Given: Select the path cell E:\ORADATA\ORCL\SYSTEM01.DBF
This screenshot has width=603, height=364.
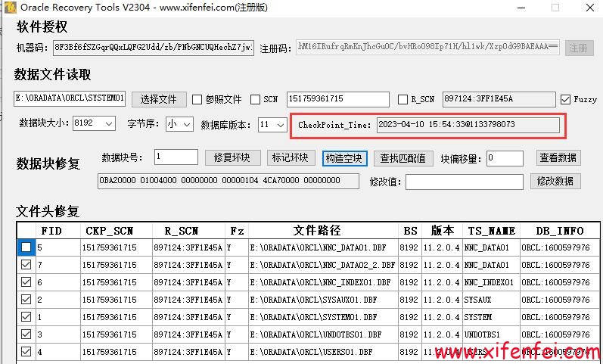Looking at the screenshot, I should [323, 316].
